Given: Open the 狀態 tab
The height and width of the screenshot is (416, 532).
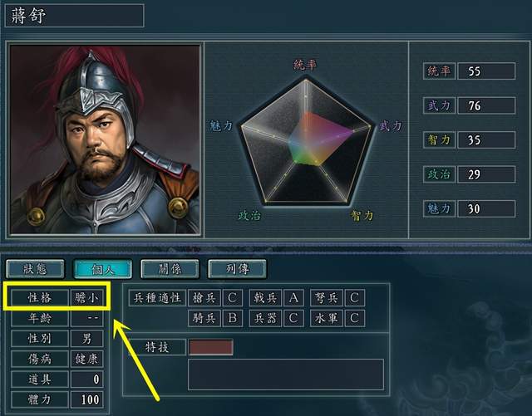Looking at the screenshot, I should [x=35, y=269].
